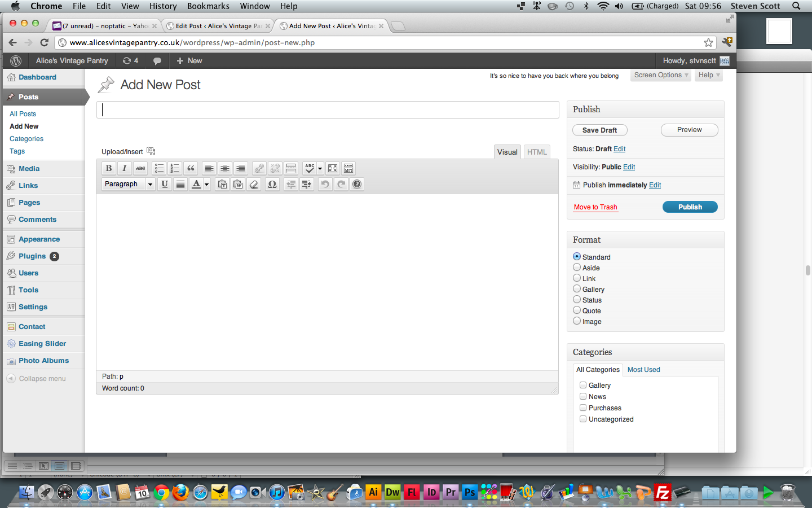Start a numbered list

(x=175, y=168)
